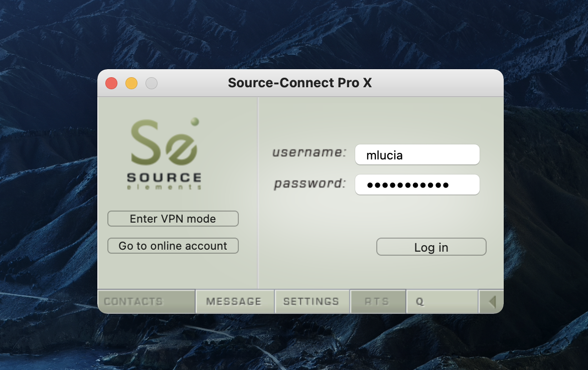Click the Source-Connect Pro X title text
588x370 pixels.
pos(300,83)
